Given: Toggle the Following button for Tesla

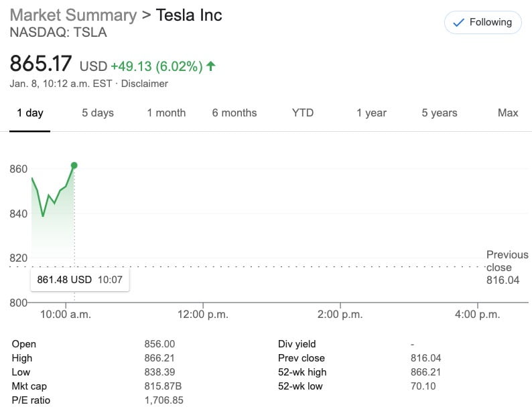Looking at the screenshot, I should tap(483, 22).
